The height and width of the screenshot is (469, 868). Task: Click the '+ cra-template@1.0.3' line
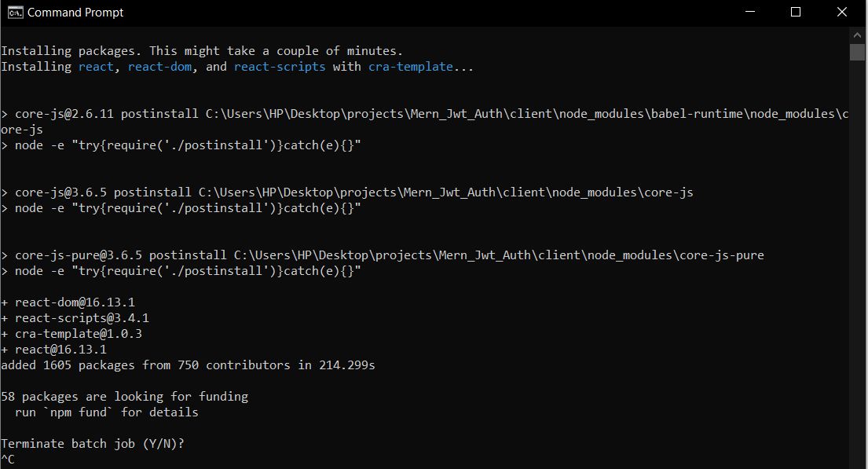[71, 334]
